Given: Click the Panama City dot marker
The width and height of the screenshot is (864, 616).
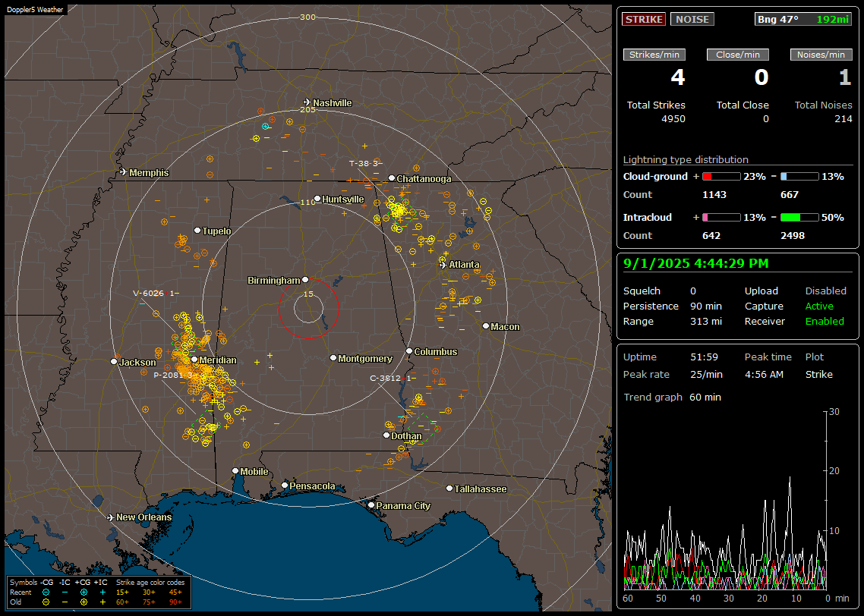Looking at the screenshot, I should click(x=371, y=504).
